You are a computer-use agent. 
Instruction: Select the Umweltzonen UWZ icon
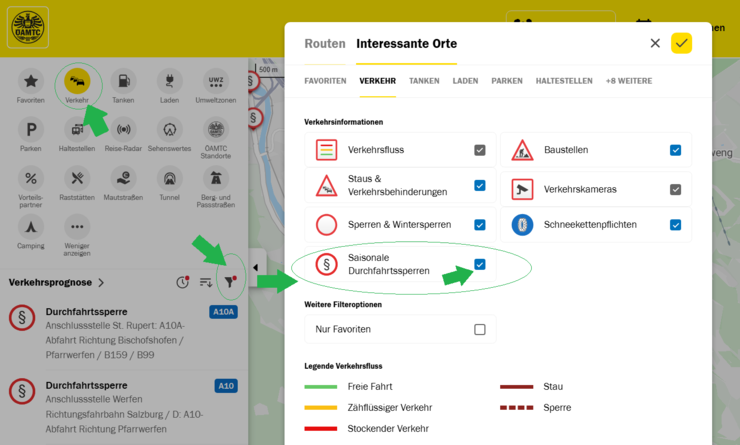point(216,81)
